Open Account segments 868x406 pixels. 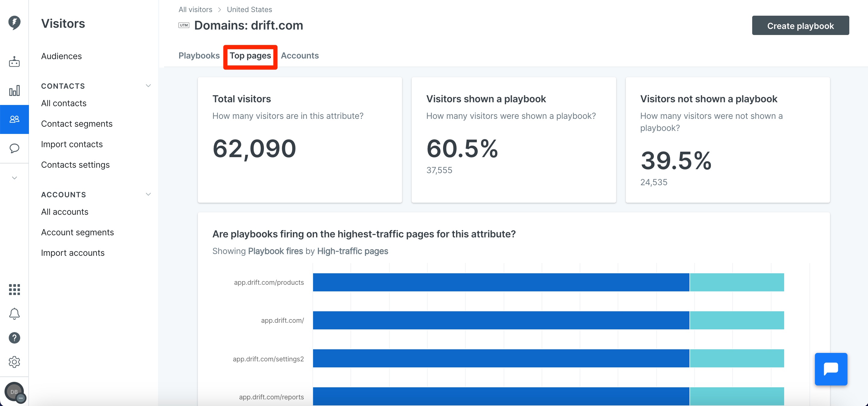(77, 232)
